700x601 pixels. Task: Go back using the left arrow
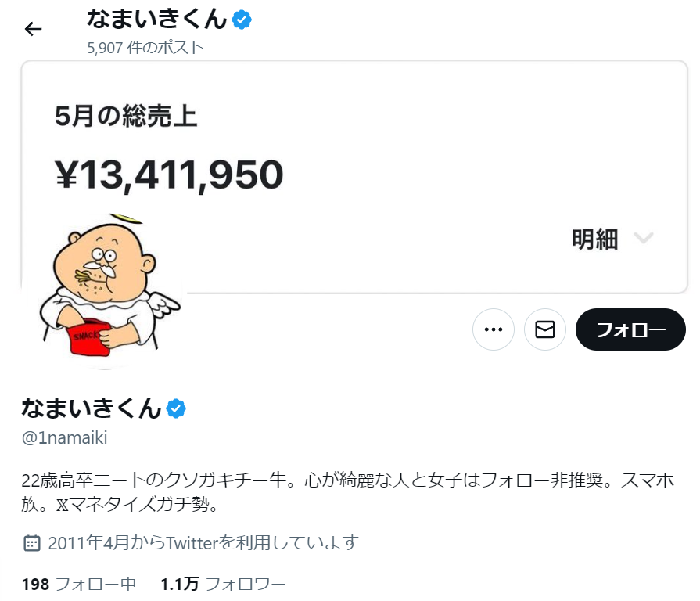[x=33, y=29]
